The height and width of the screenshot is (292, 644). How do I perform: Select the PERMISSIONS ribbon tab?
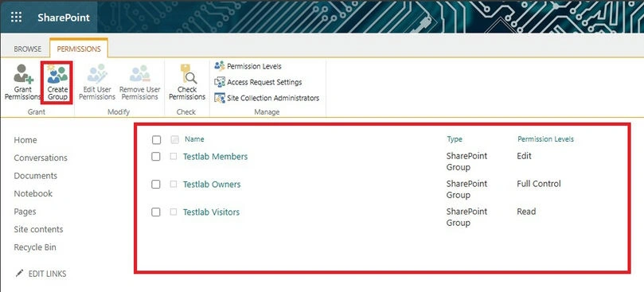click(x=79, y=49)
